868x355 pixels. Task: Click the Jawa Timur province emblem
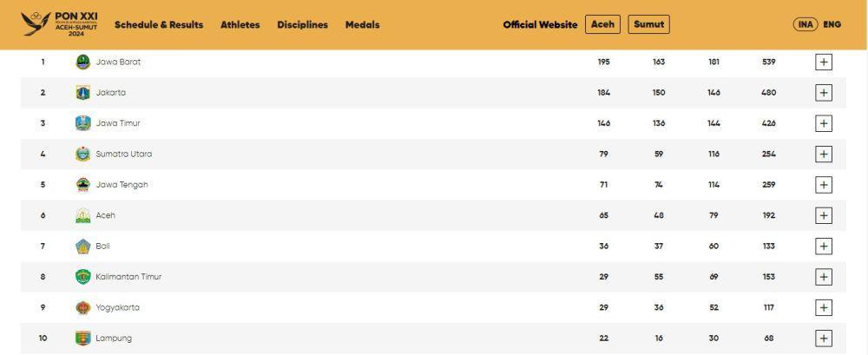point(83,123)
